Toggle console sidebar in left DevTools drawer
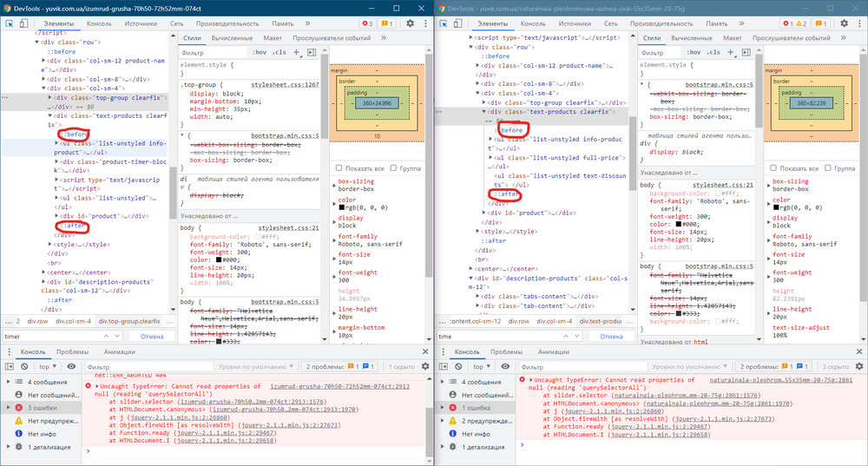868x466 pixels. point(10,366)
